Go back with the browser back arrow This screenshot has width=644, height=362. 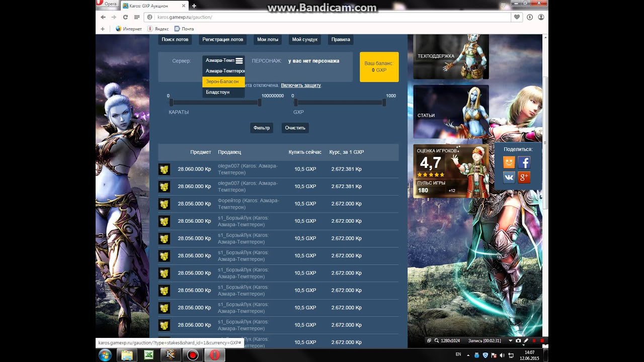point(103,17)
